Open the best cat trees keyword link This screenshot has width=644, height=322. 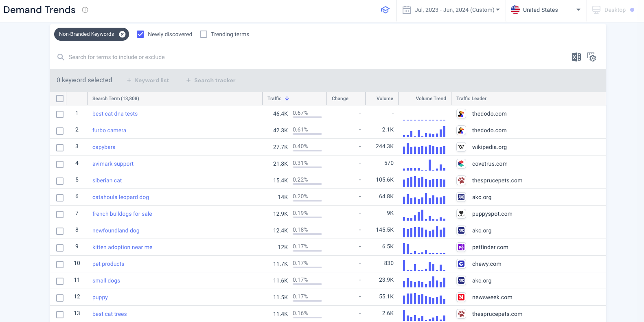tap(110, 314)
